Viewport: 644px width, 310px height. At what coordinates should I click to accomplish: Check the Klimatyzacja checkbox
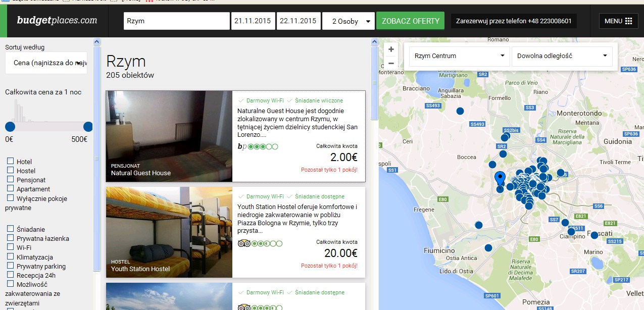click(10, 256)
